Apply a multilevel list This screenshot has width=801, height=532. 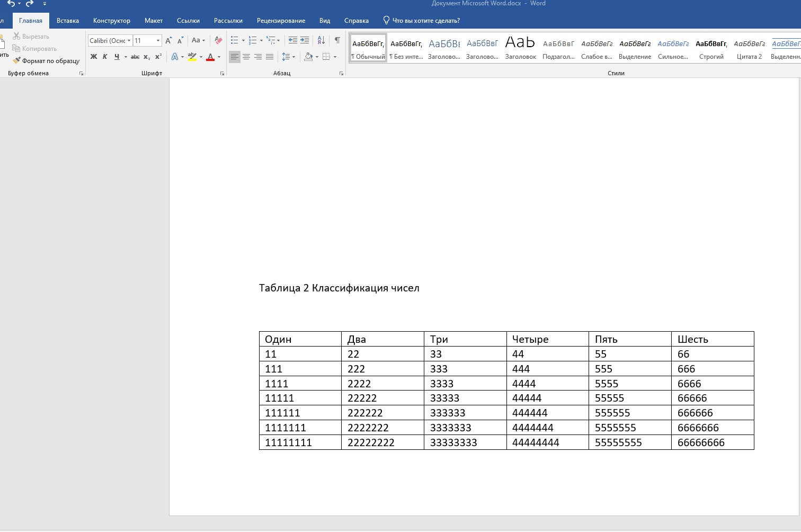(x=271, y=40)
